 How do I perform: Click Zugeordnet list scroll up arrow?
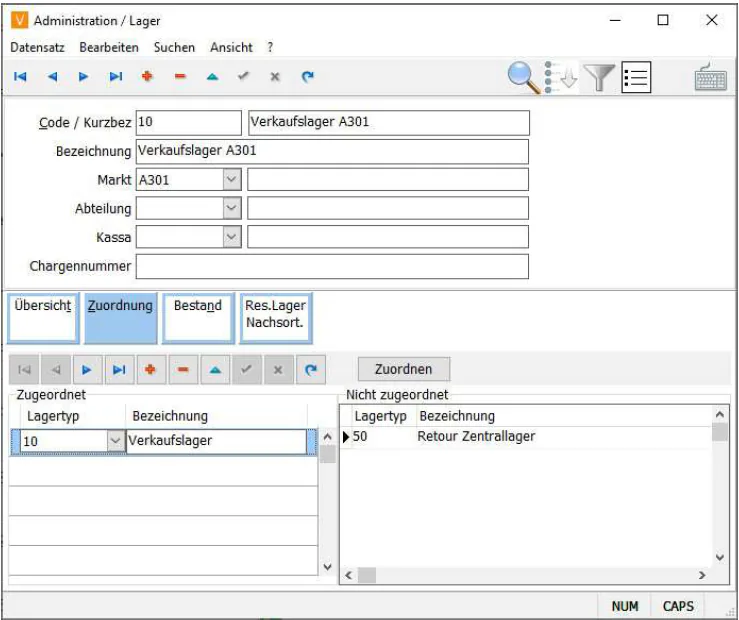328,437
